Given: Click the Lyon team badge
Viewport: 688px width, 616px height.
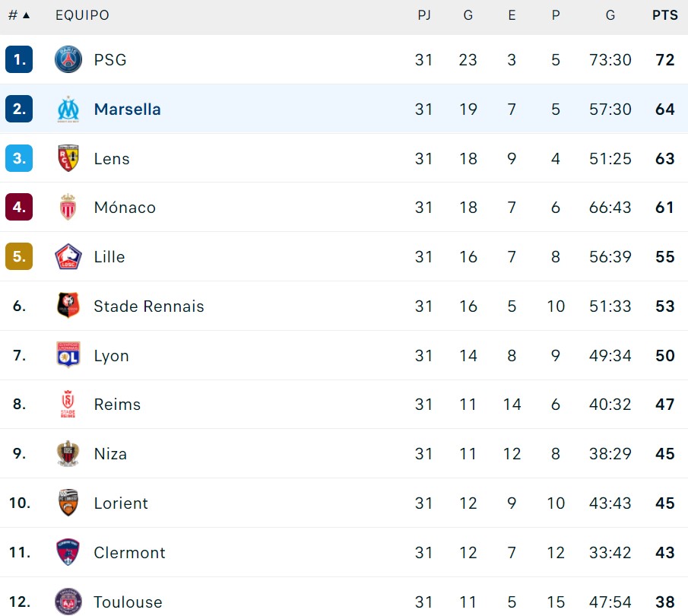Looking at the screenshot, I should point(68,355).
